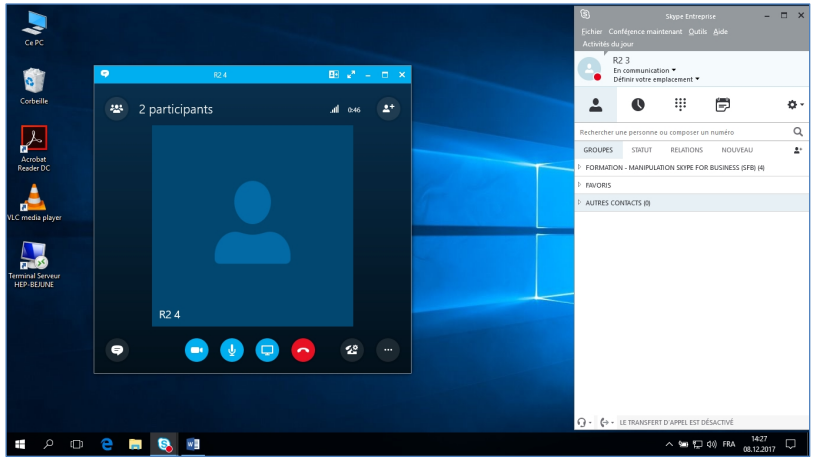Open the instant message chat button
815x463 pixels.
point(117,350)
